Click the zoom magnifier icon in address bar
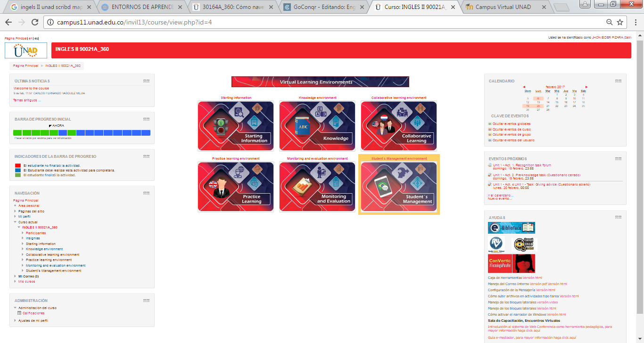The width and height of the screenshot is (644, 343). (610, 22)
